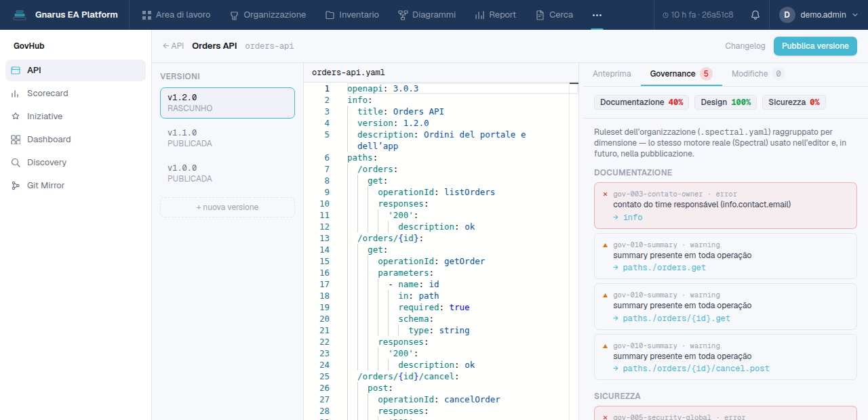
Task: Open the Inventario menu
Action: 352,14
